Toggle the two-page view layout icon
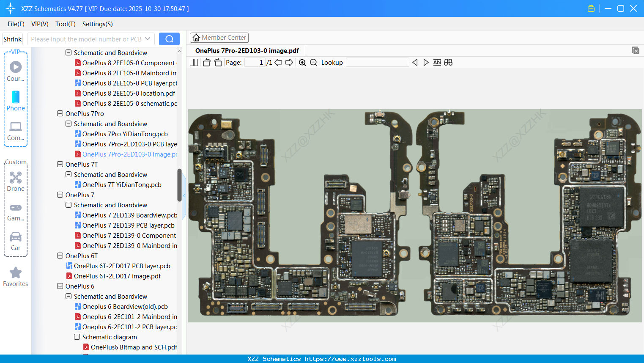The image size is (644, 363). (x=194, y=63)
